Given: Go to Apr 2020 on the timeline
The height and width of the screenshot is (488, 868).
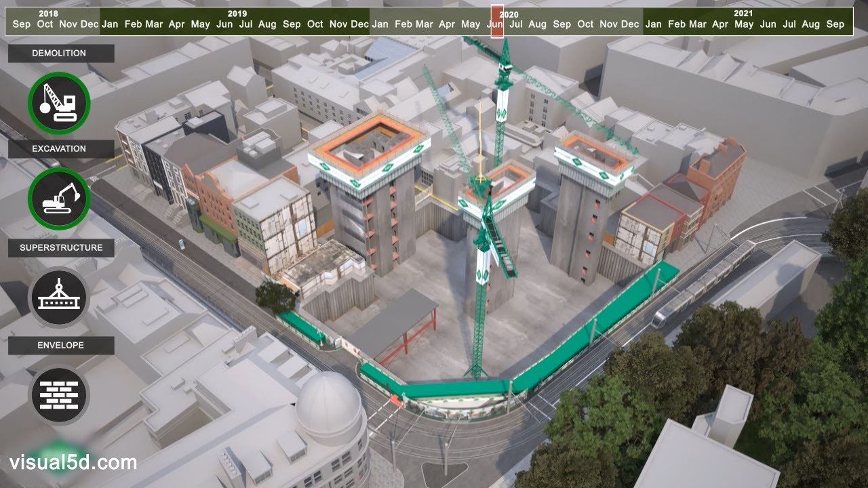Looking at the screenshot, I should 447,24.
